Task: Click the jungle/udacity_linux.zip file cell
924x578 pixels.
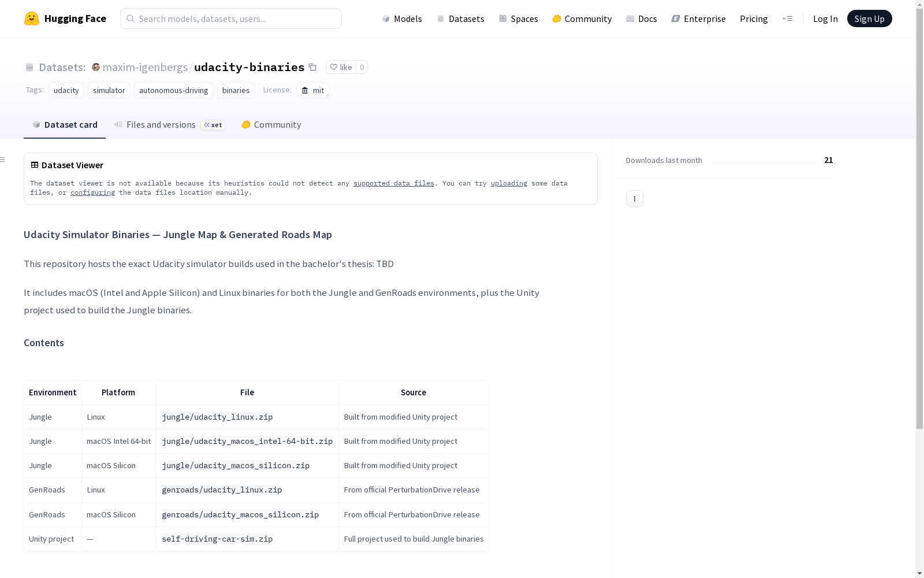Action: coord(217,417)
